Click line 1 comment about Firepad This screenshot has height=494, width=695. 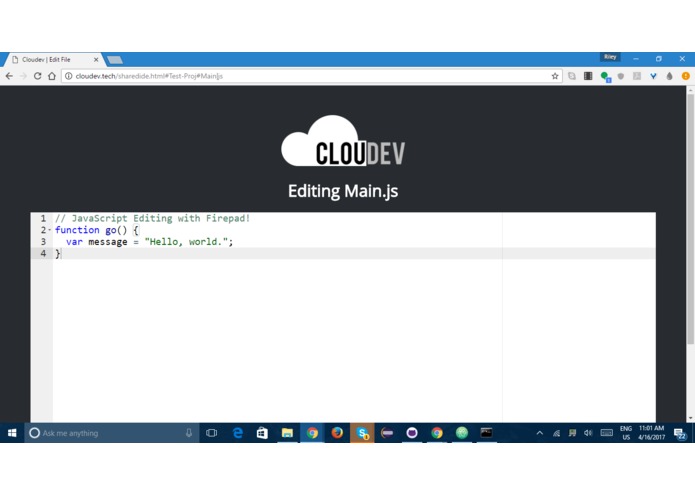[x=152, y=218]
